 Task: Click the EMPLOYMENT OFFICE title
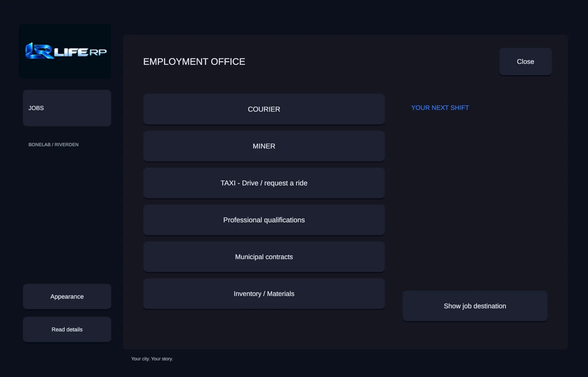[194, 62]
